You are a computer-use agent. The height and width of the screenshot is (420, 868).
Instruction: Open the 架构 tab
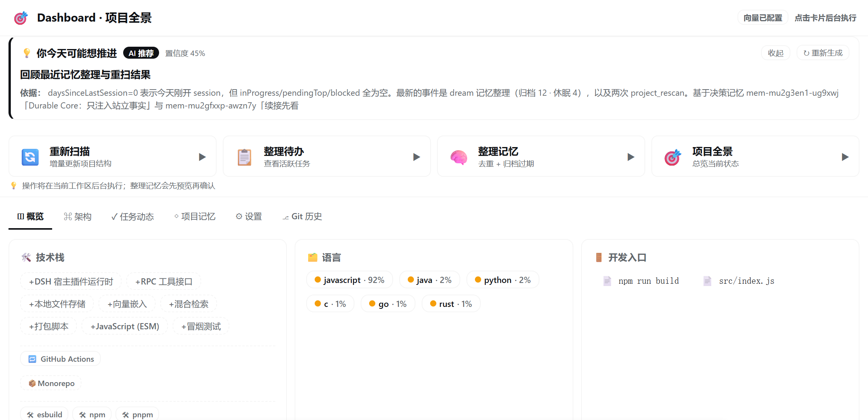[78, 217]
